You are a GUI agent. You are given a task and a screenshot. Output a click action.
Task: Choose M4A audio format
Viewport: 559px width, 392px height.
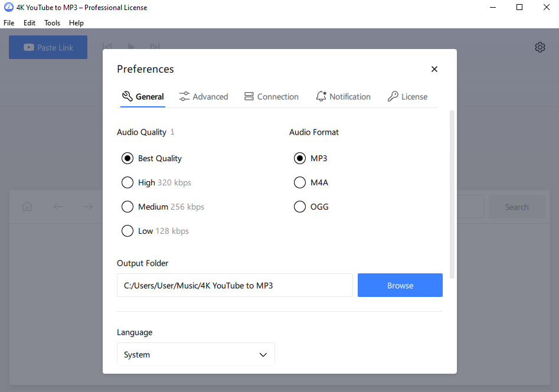300,182
